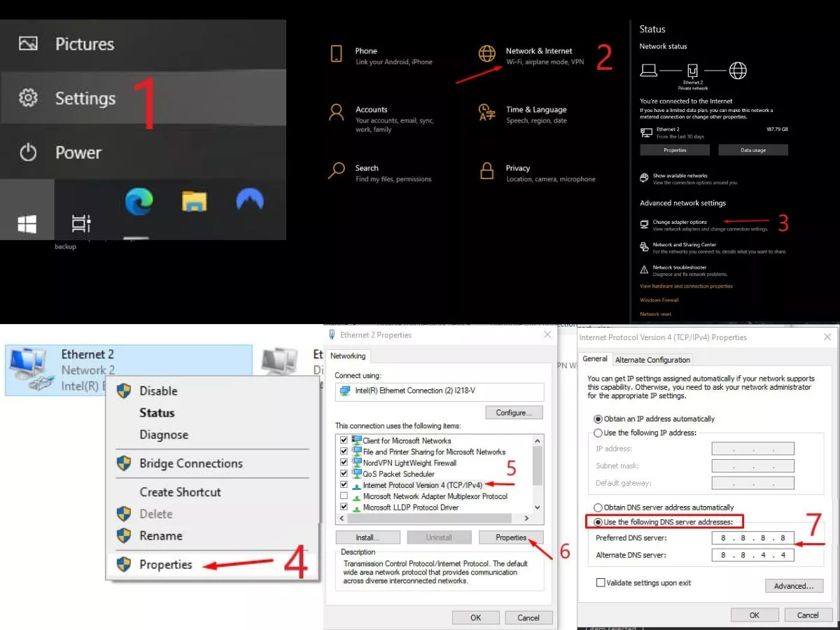Click the Network and Sharing Center icon

click(644, 247)
